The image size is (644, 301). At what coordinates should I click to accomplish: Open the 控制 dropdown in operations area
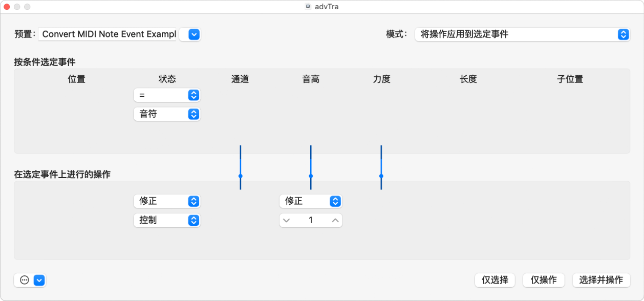click(x=167, y=220)
